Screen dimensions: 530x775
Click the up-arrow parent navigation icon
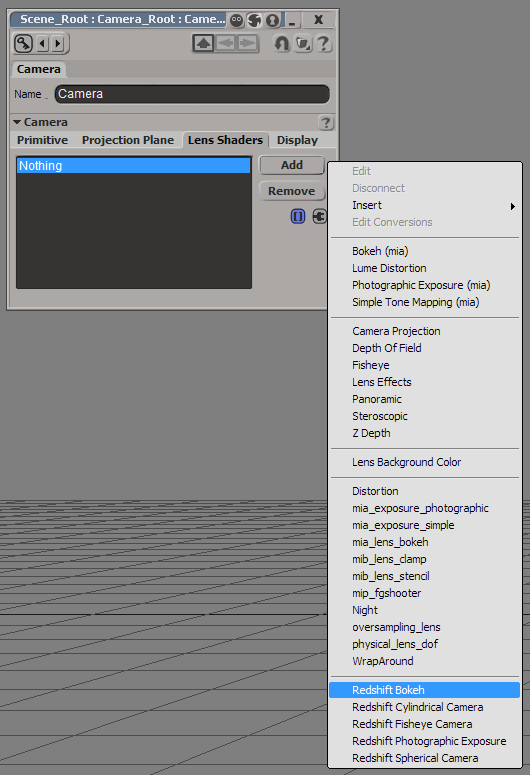pos(203,43)
